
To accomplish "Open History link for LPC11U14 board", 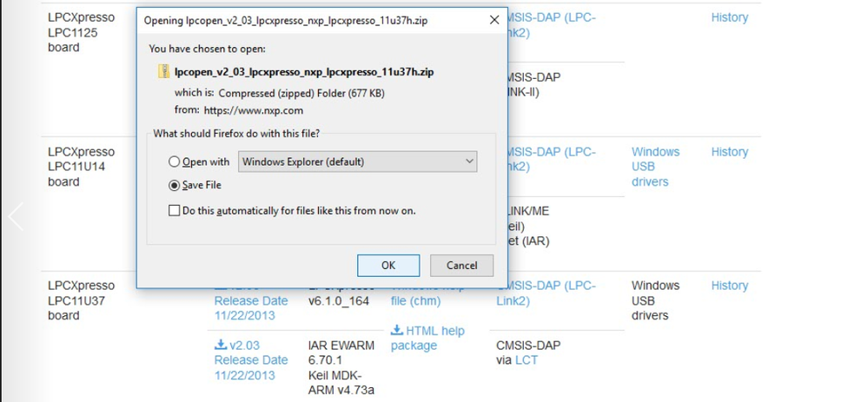I will 729,152.
